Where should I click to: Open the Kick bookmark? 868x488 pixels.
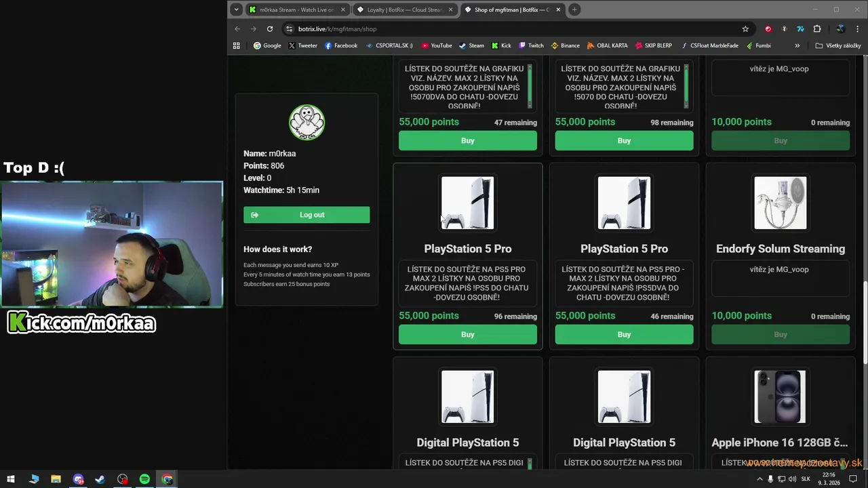point(501,45)
